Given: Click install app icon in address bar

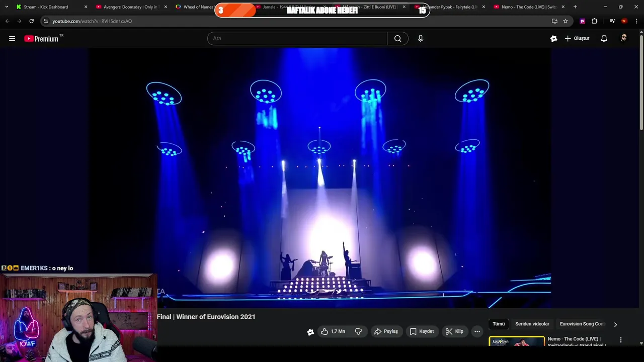Looking at the screenshot, I should [554, 21].
